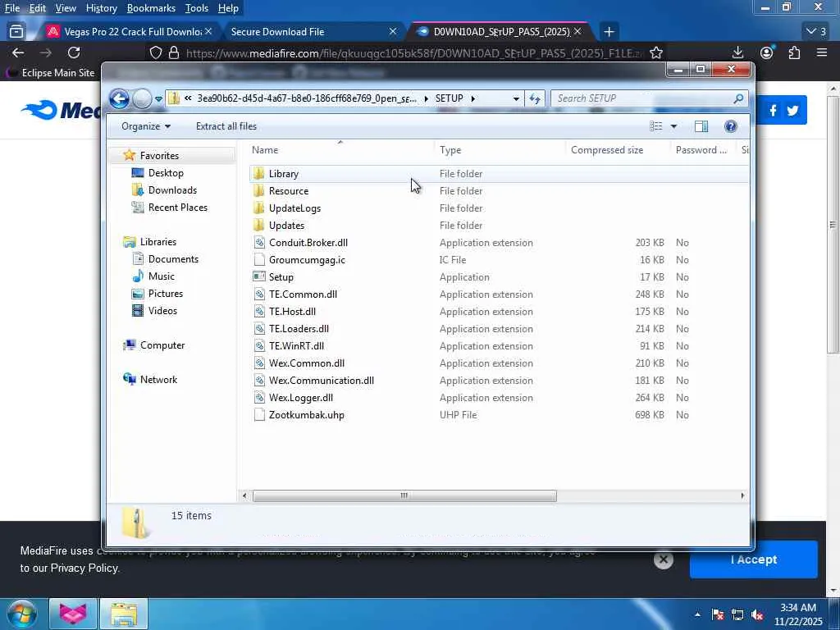Open Desktop in navigation pane

(x=166, y=173)
